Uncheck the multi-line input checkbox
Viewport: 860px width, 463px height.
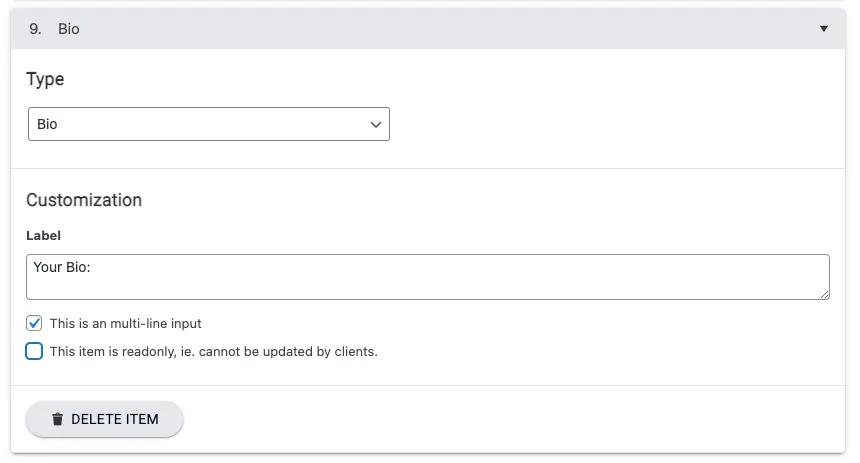pos(34,323)
